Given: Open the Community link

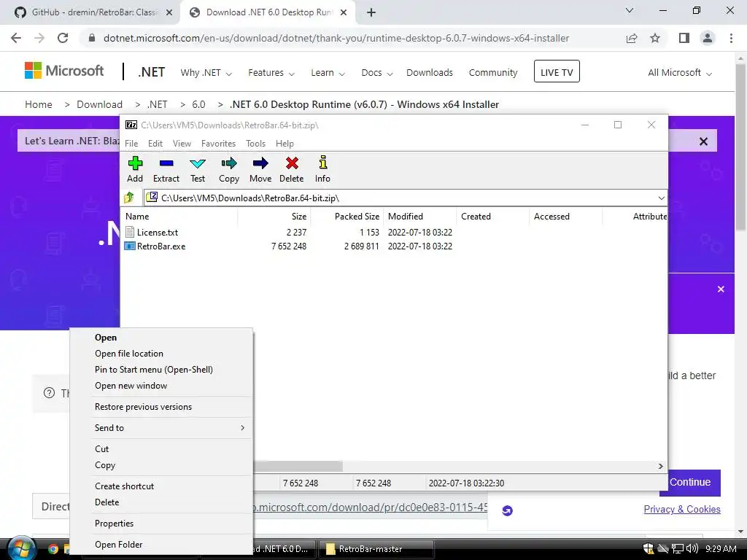Looking at the screenshot, I should point(493,73).
